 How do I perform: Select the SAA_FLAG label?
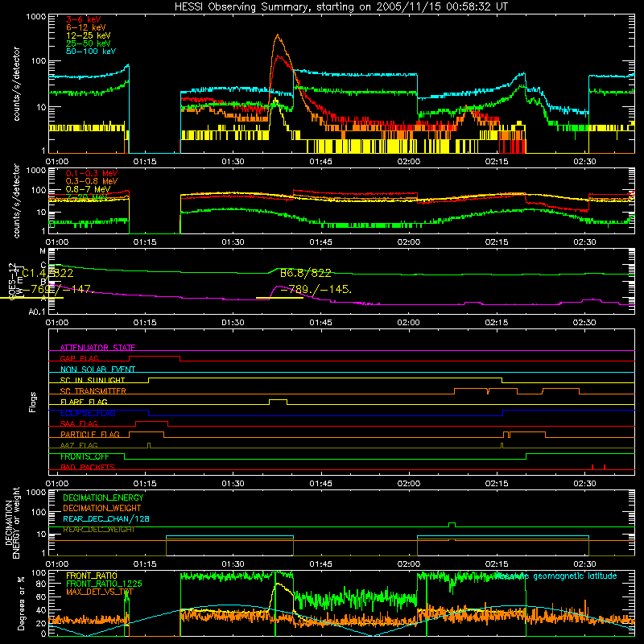tap(79, 423)
